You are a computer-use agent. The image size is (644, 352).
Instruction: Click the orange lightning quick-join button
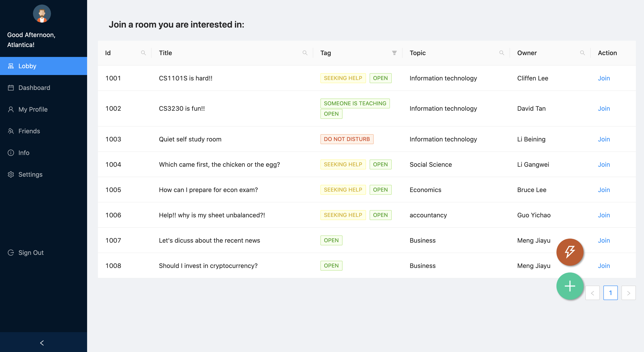point(570,252)
